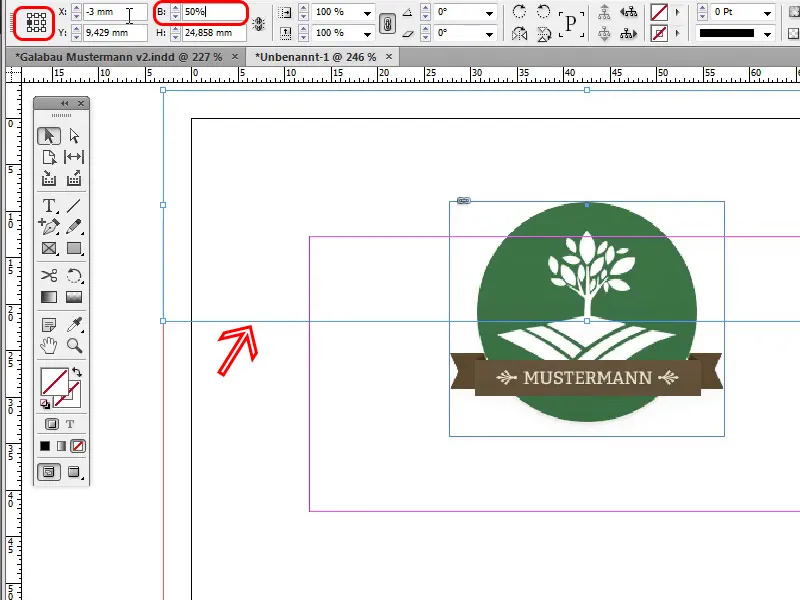Screen dimensions: 800x600
Task: Click ruler origin corner box
Action: (x=13, y=74)
